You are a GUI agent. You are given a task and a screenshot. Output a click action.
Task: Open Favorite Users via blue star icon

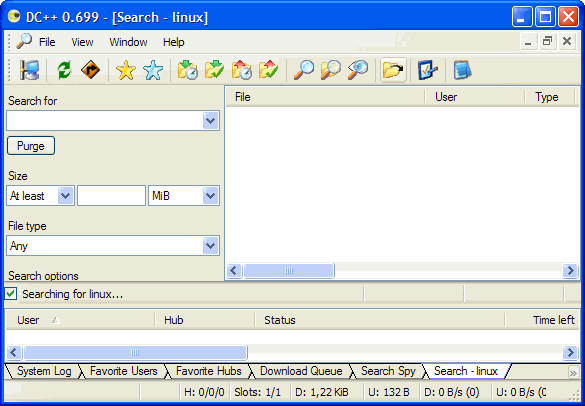153,70
